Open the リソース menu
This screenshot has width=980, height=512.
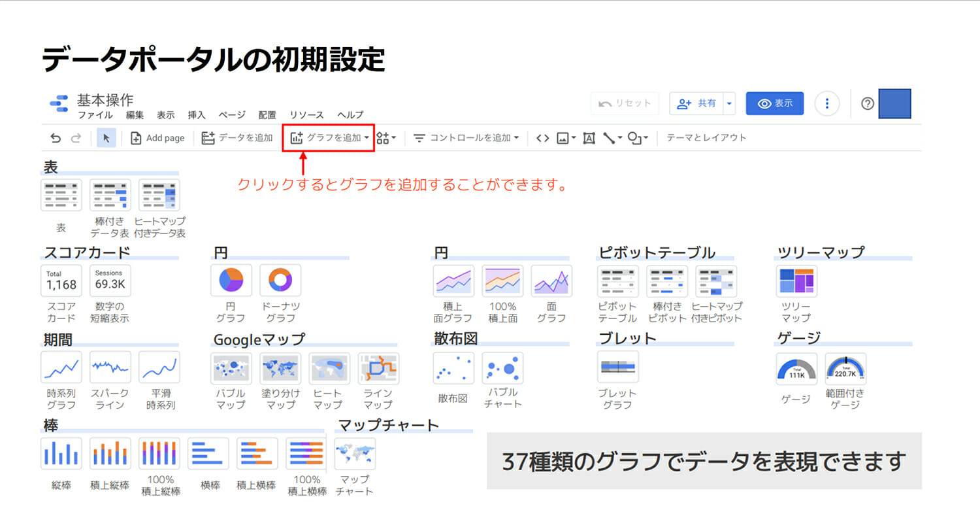coord(306,115)
